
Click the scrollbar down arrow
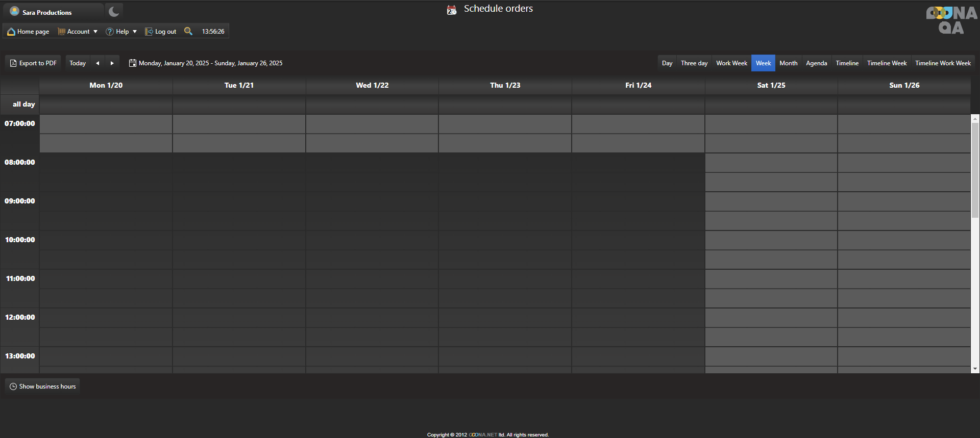(x=975, y=369)
